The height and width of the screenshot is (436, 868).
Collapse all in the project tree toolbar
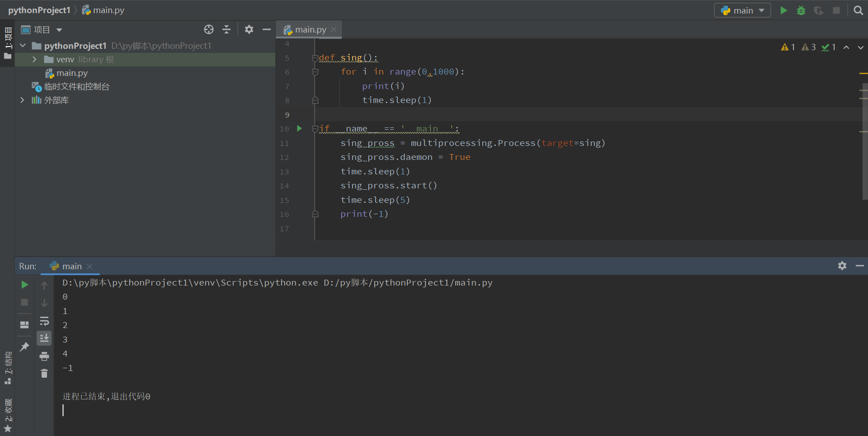(226, 30)
